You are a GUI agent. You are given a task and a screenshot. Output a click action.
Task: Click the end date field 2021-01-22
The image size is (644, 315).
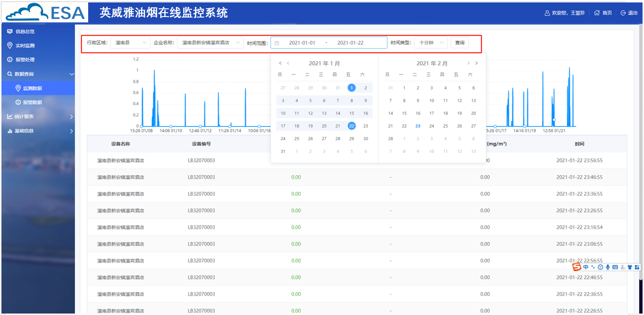[350, 43]
